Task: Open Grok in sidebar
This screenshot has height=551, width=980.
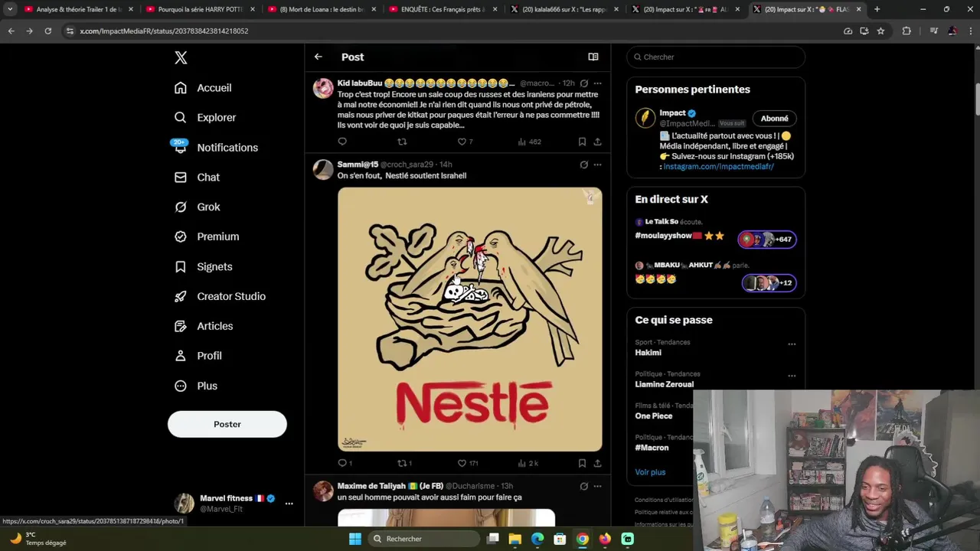Action: [x=197, y=207]
